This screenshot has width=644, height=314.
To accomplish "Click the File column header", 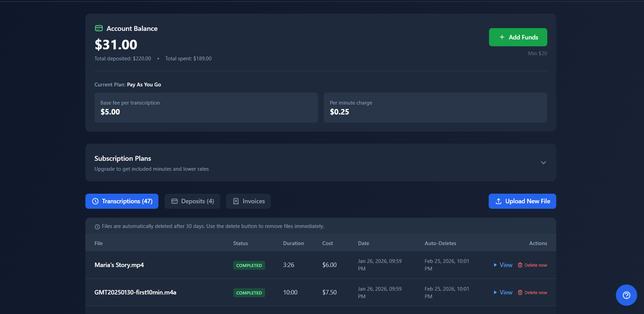I will pyautogui.click(x=98, y=243).
